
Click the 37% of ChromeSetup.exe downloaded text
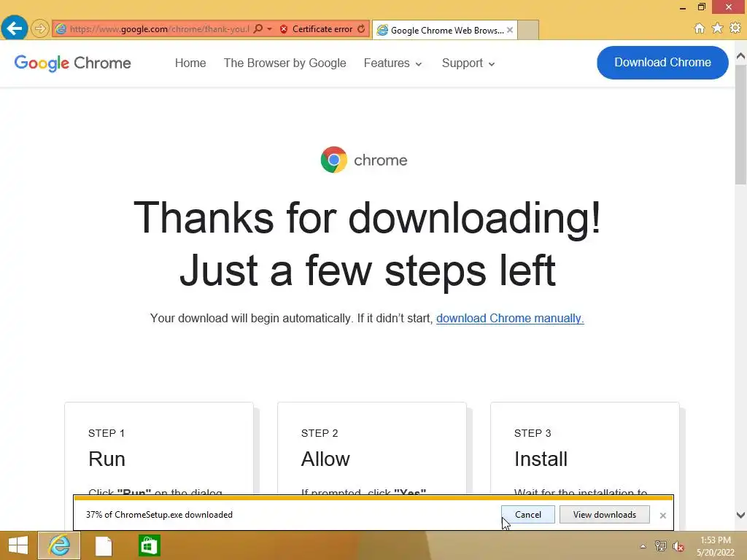[159, 515]
